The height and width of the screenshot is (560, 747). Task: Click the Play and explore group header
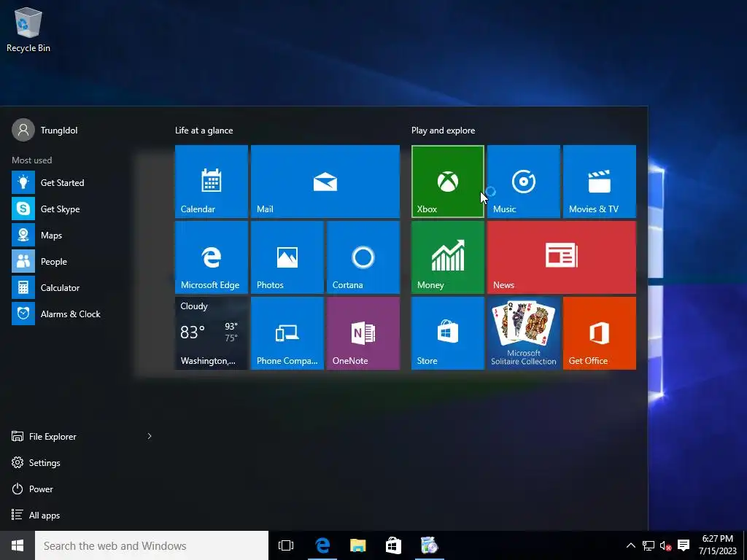(443, 131)
